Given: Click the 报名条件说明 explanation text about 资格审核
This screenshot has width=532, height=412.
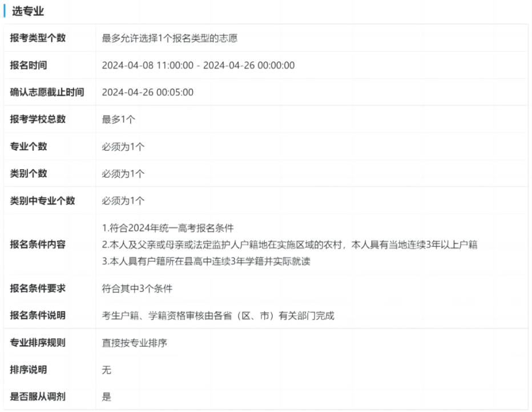Looking at the screenshot, I should coord(217,315).
